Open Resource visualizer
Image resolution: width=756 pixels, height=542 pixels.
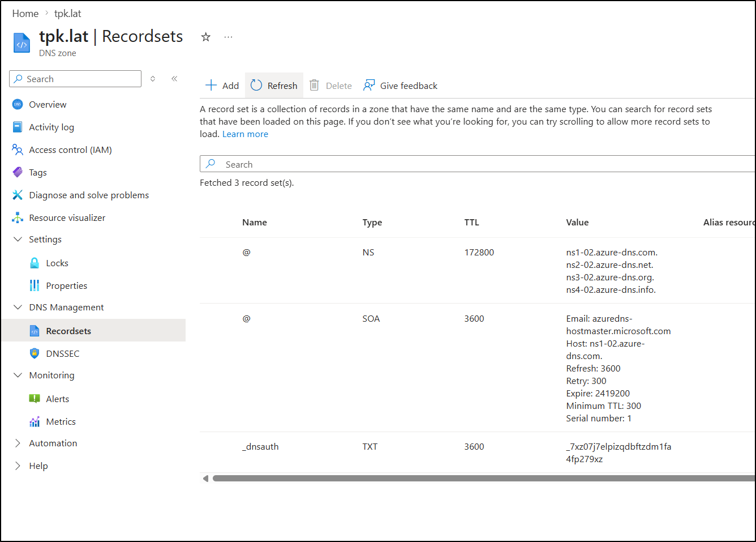[67, 217]
